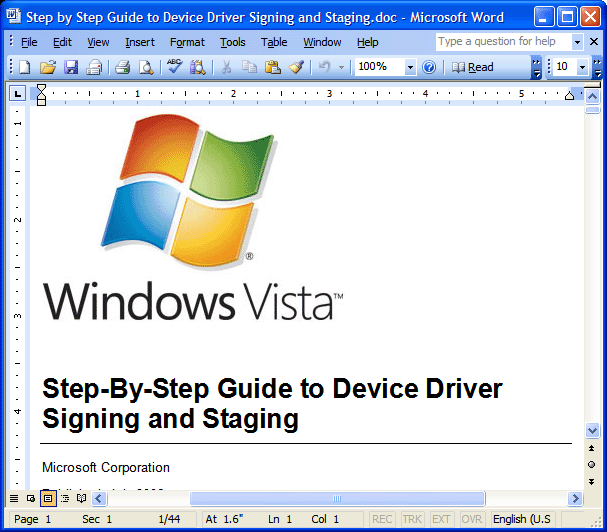The width and height of the screenshot is (607, 532).
Task: Expand the 'Type a question for help' dropdown arrow
Action: (577, 42)
